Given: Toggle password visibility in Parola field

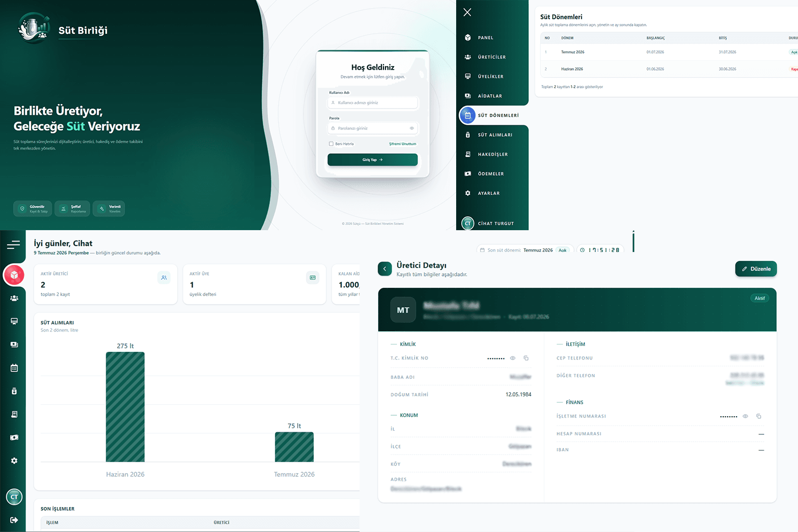Looking at the screenshot, I should point(411,128).
